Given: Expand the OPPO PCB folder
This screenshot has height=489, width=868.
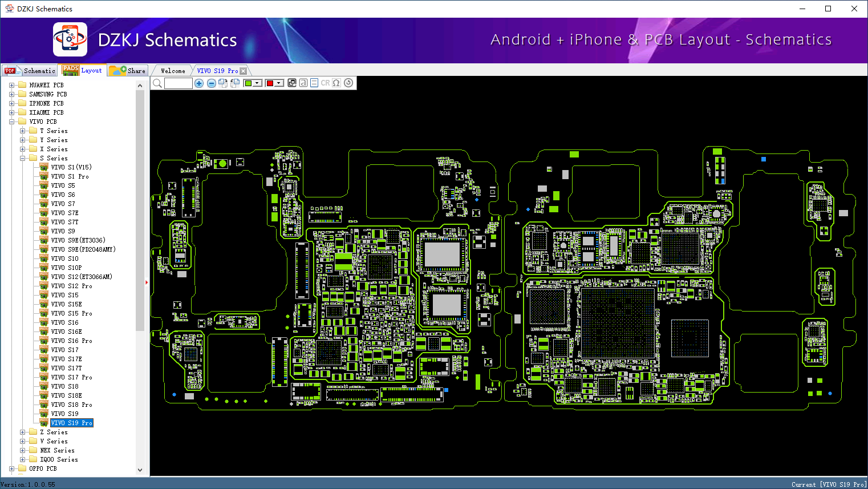Looking at the screenshot, I should point(11,468).
